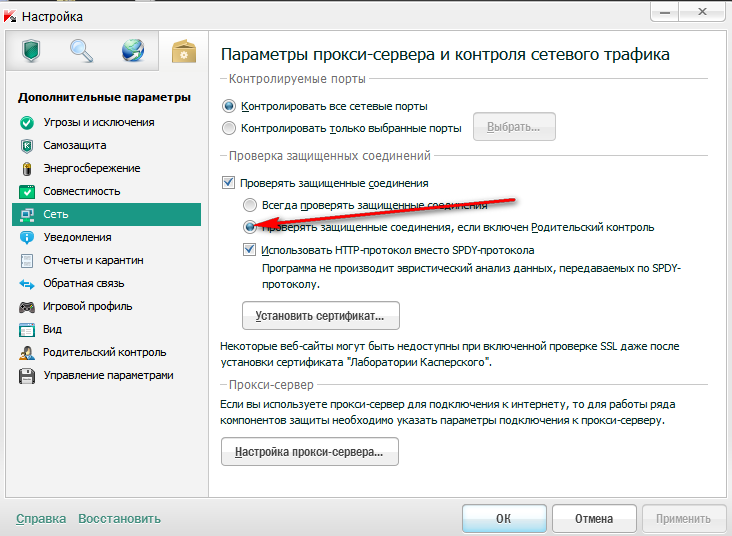Select radio for checking with Родительский контроль enabled
Image resolution: width=732 pixels, height=536 pixels.
pyautogui.click(x=250, y=227)
